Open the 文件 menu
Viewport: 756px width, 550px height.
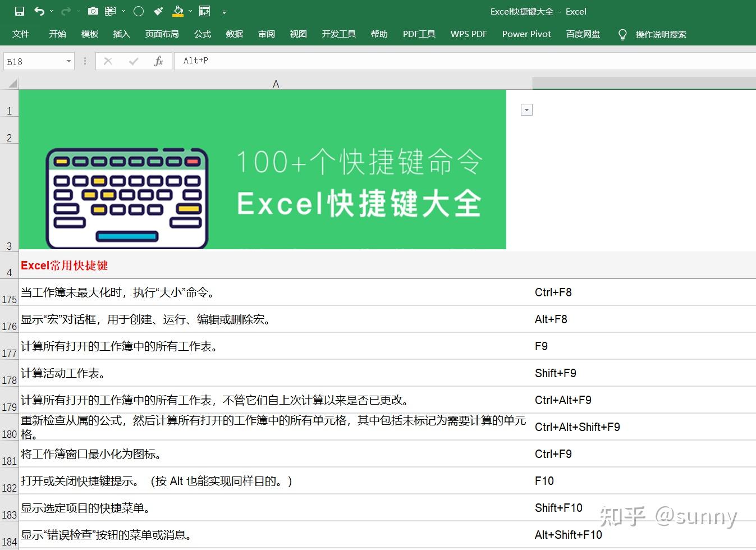click(21, 34)
